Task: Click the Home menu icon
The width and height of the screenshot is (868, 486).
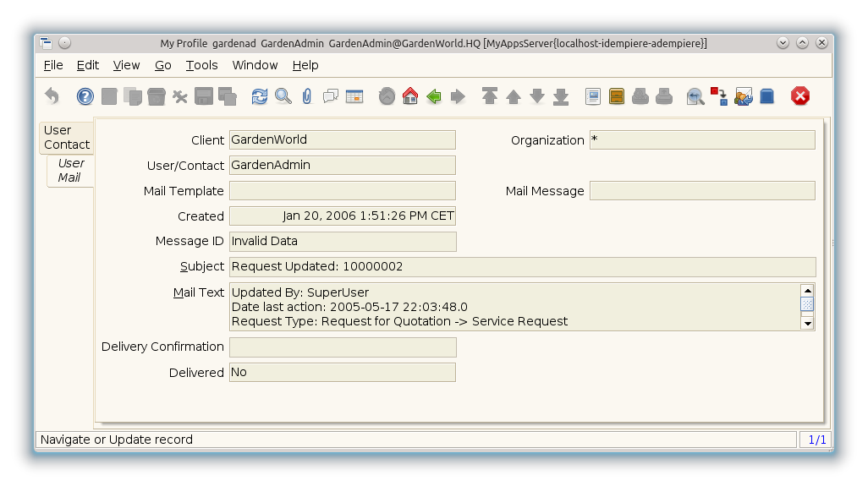Action: (x=410, y=96)
